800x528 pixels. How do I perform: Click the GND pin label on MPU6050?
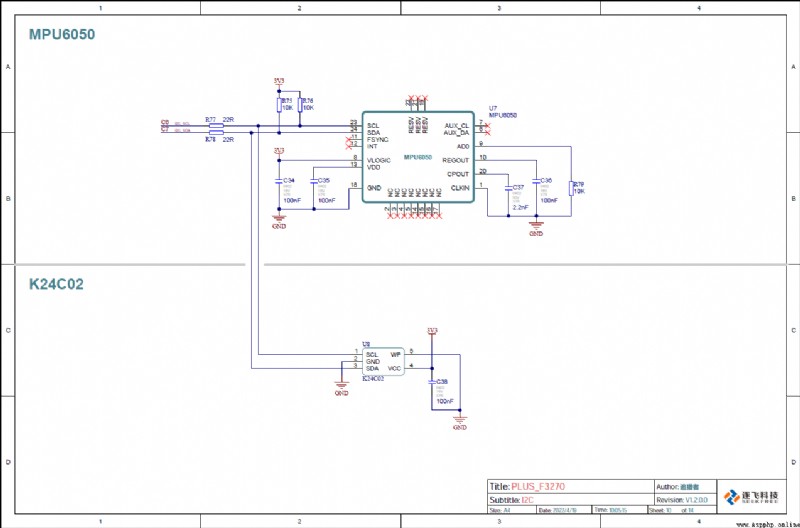pos(374,188)
